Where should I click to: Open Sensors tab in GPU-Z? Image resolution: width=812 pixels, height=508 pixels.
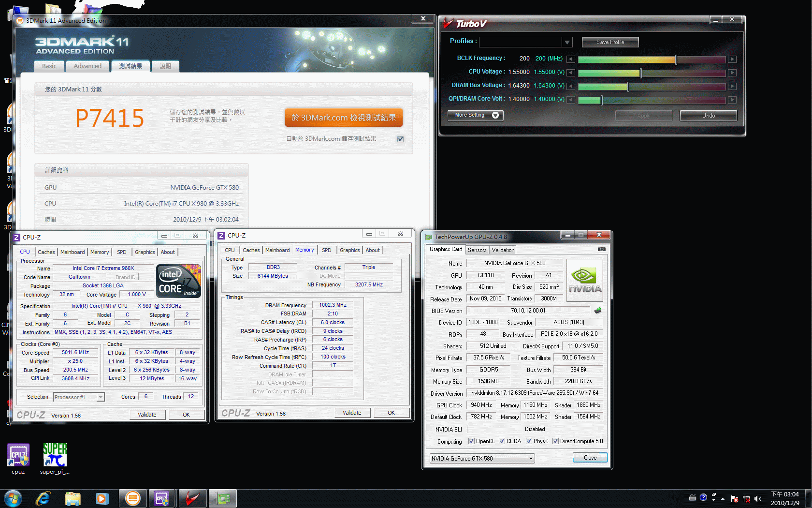point(477,250)
